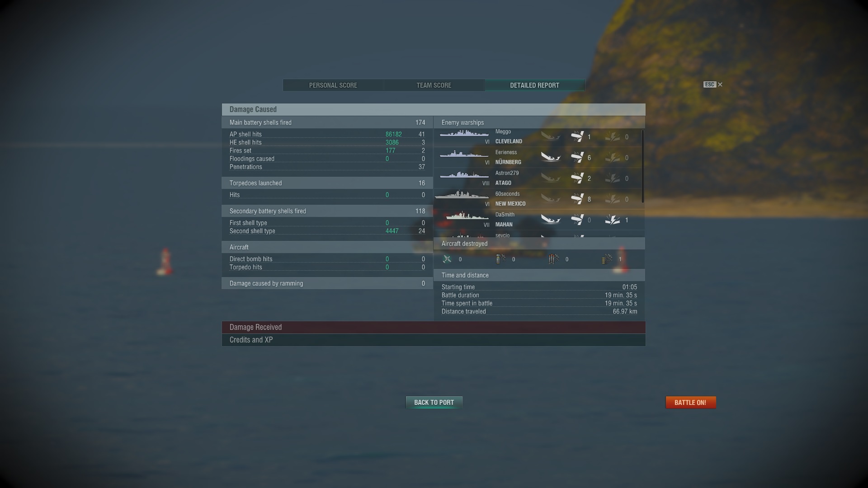Click the New Mexico ship silhouette icon
The width and height of the screenshot is (868, 488).
click(x=462, y=195)
